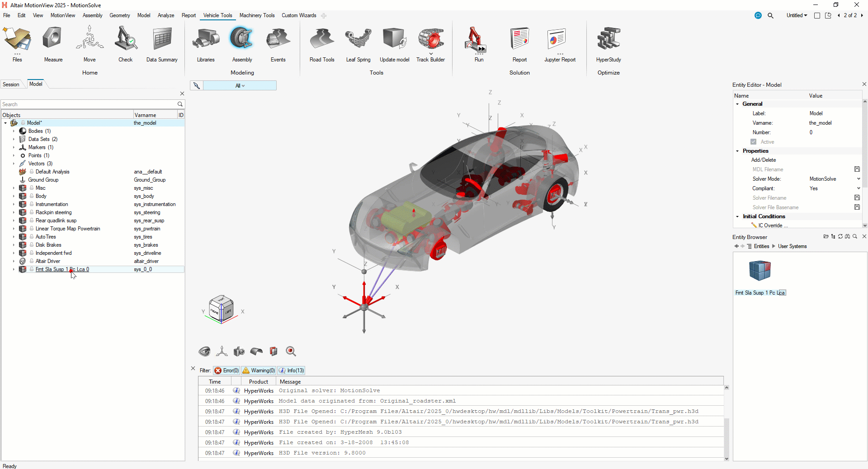Select the Default Analysis tree item

click(x=52, y=172)
